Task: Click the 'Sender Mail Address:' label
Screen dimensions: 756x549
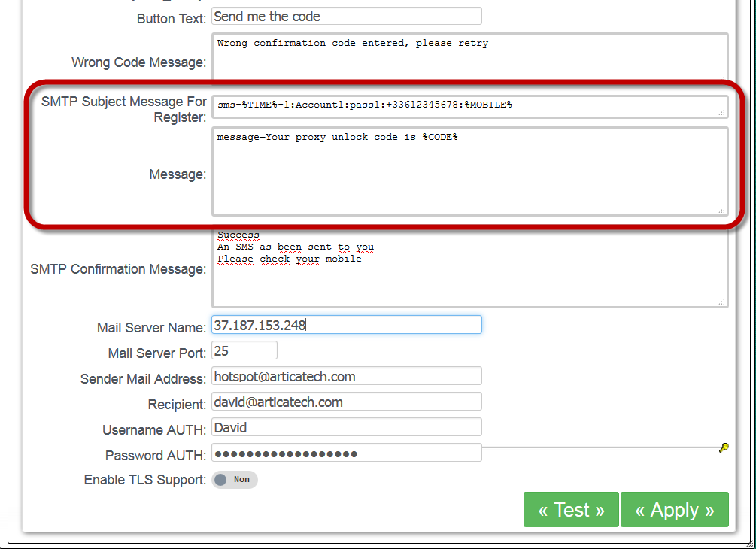Action: (x=143, y=379)
